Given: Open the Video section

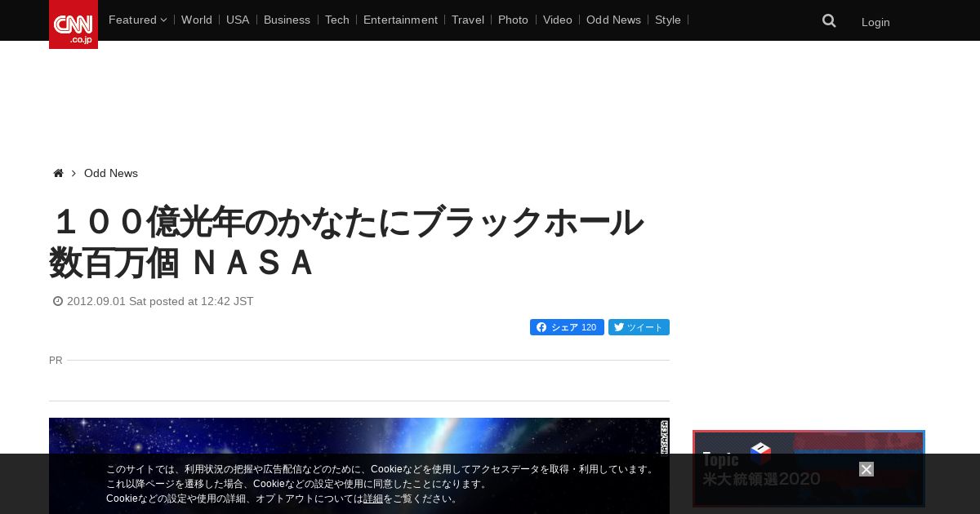Looking at the screenshot, I should pyautogui.click(x=558, y=20).
